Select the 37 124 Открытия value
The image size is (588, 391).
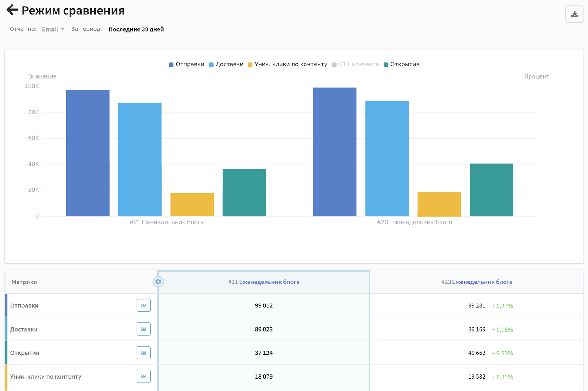[264, 353]
